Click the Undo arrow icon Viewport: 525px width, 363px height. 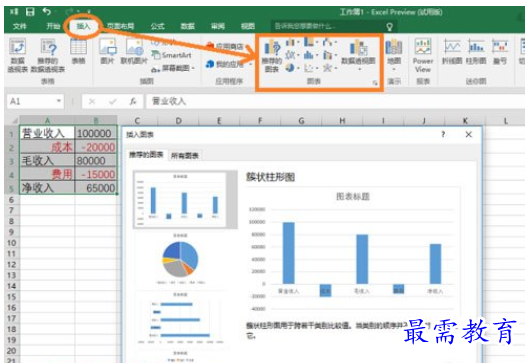click(x=47, y=12)
